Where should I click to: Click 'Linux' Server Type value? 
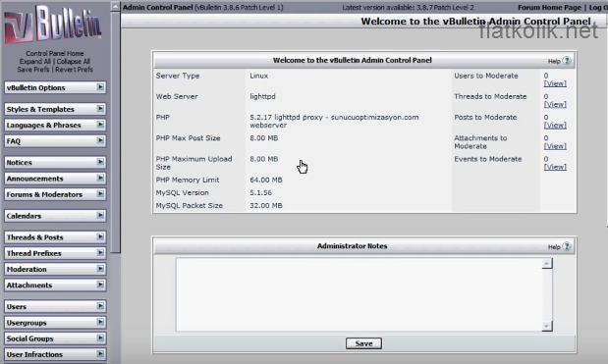click(x=259, y=76)
